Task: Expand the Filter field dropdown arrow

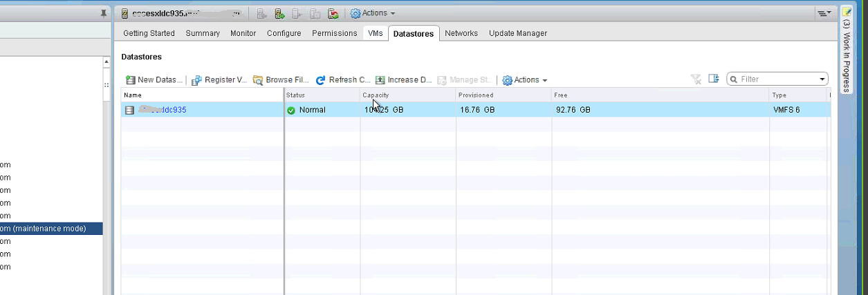Action: 822,79
